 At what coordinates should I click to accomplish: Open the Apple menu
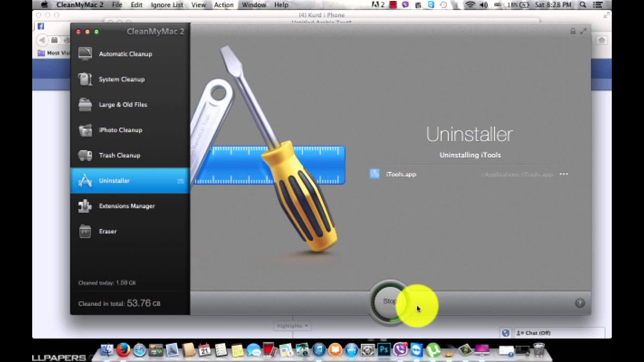[44, 5]
